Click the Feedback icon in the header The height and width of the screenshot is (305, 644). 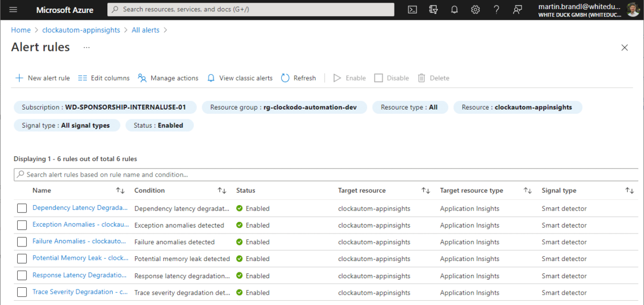[517, 10]
